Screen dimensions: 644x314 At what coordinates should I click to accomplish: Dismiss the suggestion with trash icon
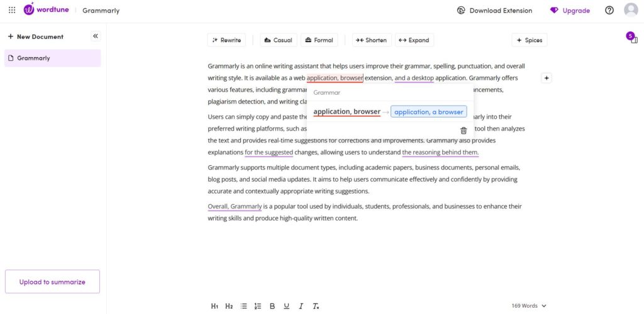tap(464, 131)
